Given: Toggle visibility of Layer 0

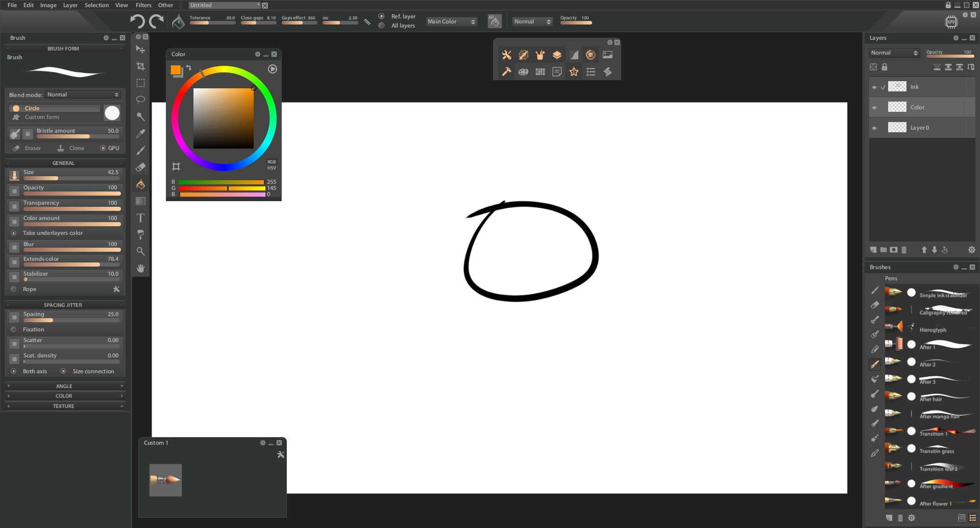Looking at the screenshot, I should [x=874, y=128].
